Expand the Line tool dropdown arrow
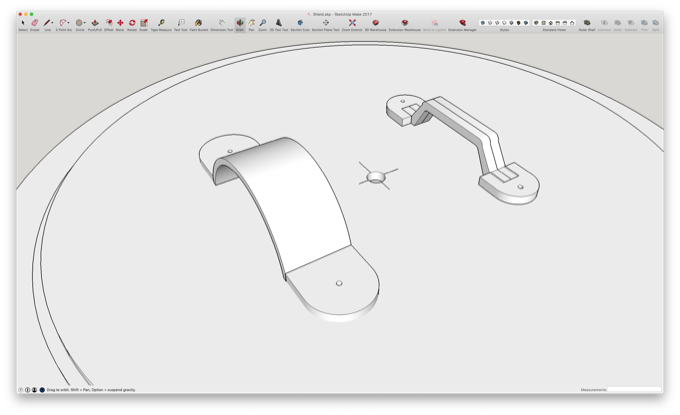 (x=52, y=23)
